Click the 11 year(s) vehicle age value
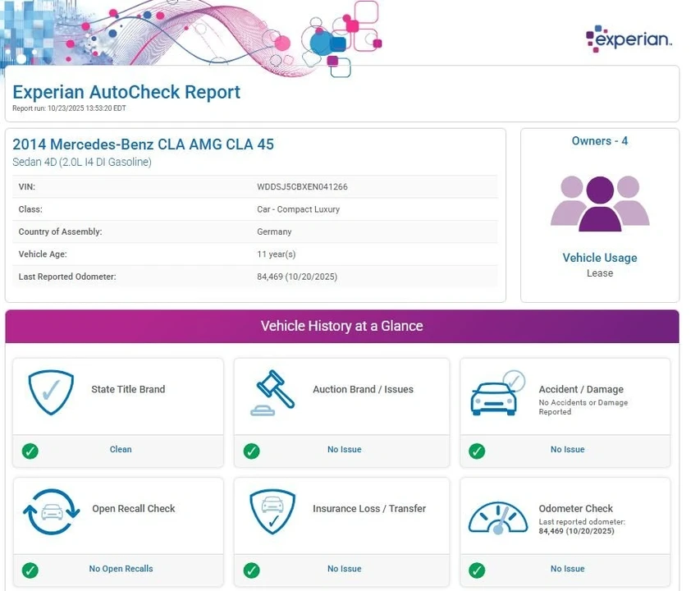Screen dimensions: 700x591 tap(277, 254)
